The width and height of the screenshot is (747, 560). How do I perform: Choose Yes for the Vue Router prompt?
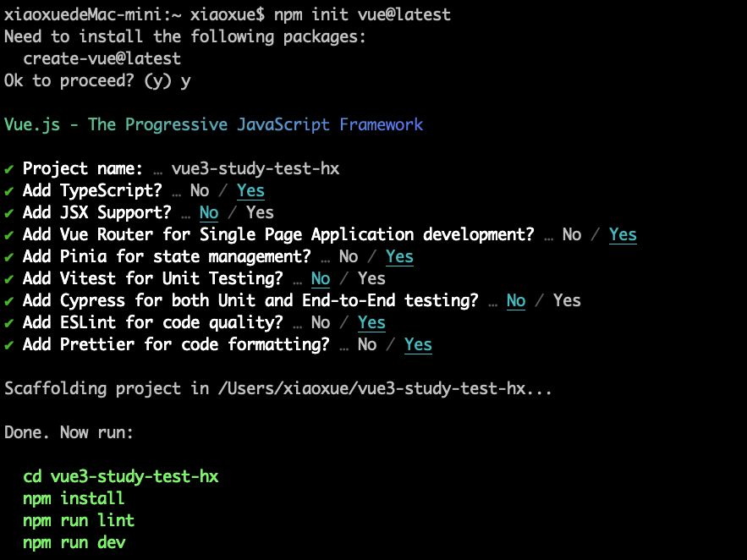click(x=623, y=234)
